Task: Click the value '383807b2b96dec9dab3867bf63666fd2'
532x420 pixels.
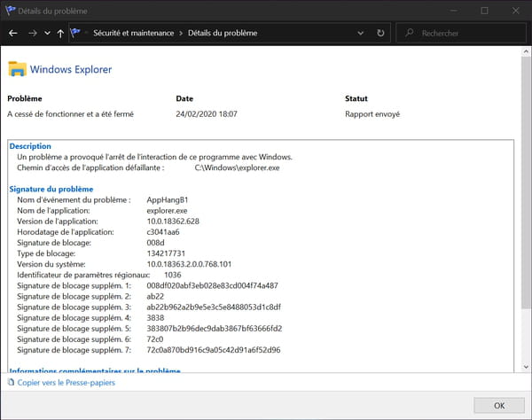Action: 215,329
